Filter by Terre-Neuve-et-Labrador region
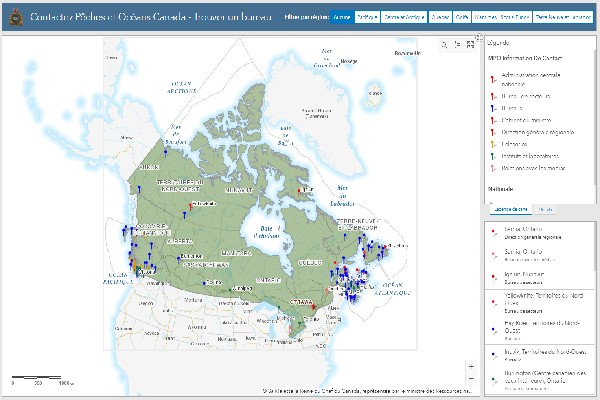 (561, 18)
